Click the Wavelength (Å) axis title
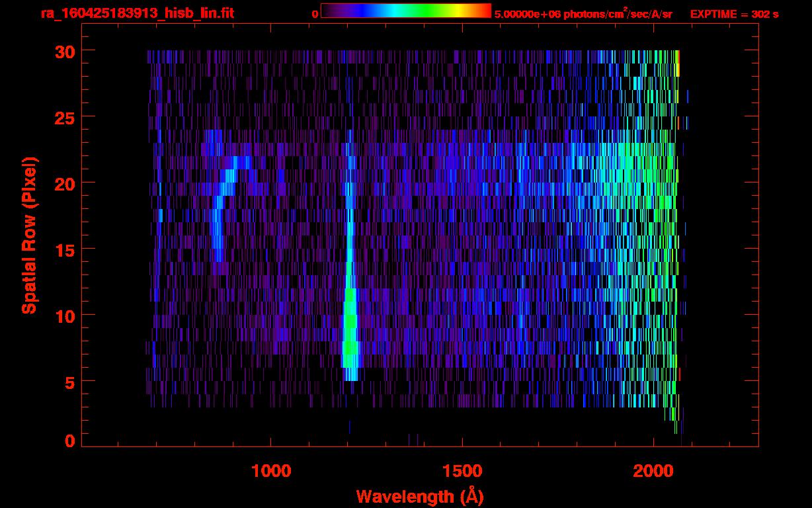This screenshot has height=508, width=812. [x=420, y=496]
